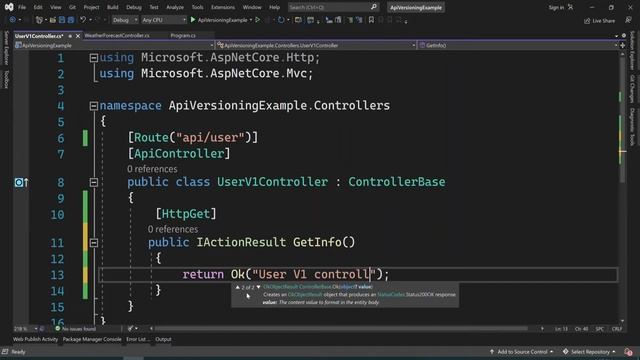The height and width of the screenshot is (360, 640).
Task: Open the Help menu
Action: 274,7
